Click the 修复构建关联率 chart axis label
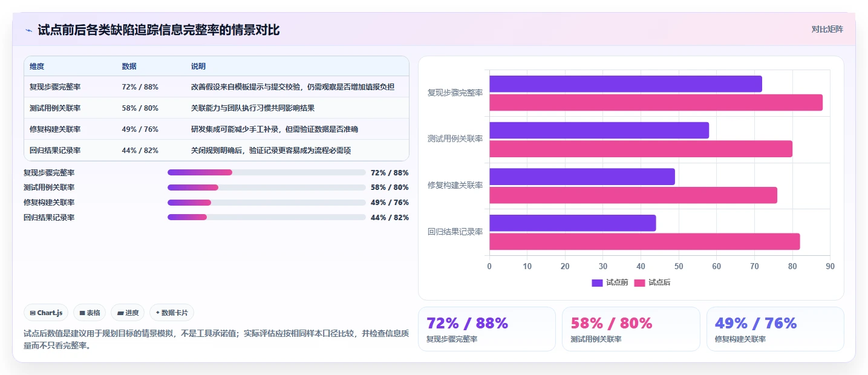This screenshot has height=375, width=868. tap(455, 185)
